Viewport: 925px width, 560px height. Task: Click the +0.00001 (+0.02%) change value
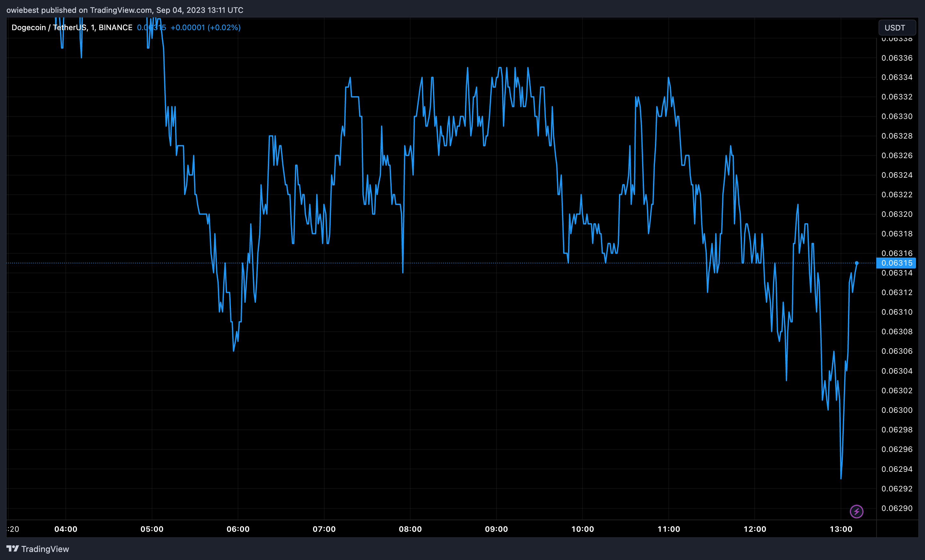205,27
